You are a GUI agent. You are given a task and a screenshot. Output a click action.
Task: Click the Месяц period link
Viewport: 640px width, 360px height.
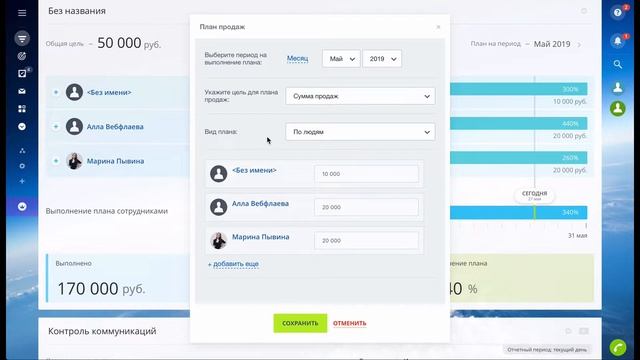click(297, 59)
